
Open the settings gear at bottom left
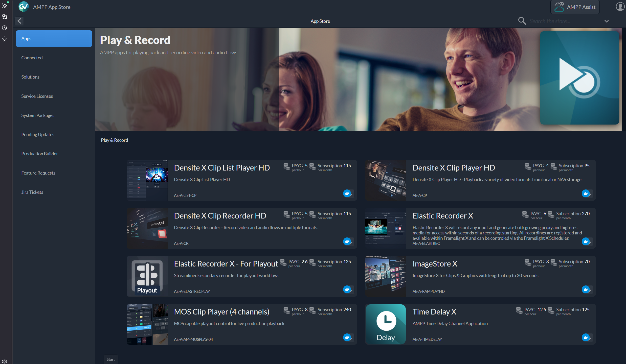(5, 361)
